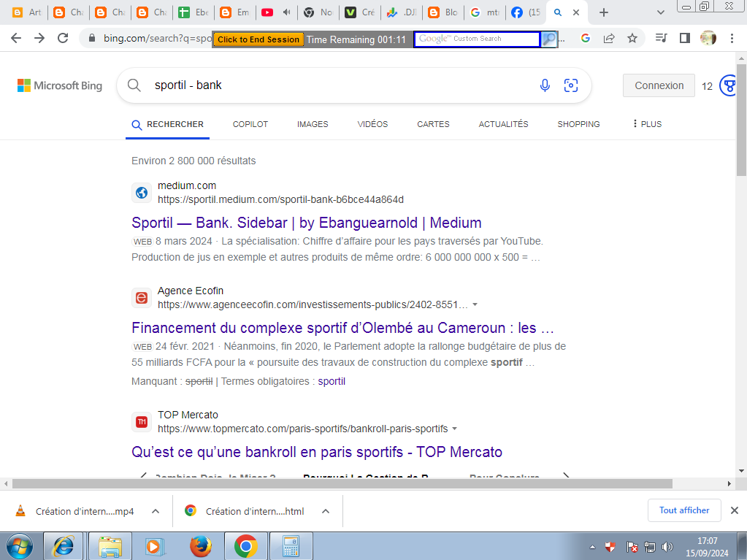Open Chrome three-dot menu
This screenshot has width=747, height=560.
coord(732,38)
